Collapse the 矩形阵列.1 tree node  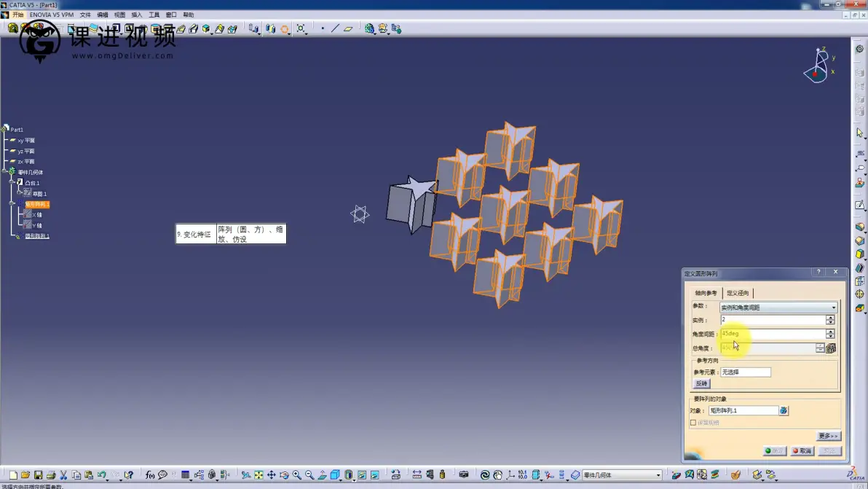point(12,203)
